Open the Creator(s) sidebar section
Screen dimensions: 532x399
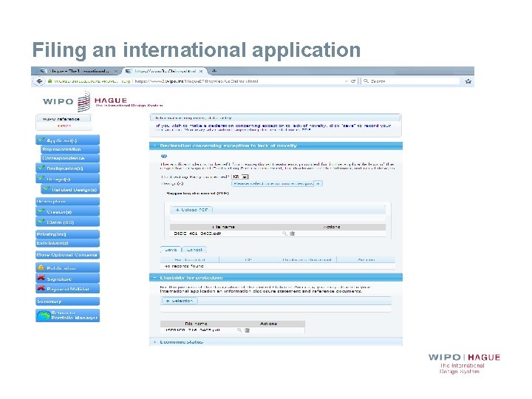(x=67, y=211)
